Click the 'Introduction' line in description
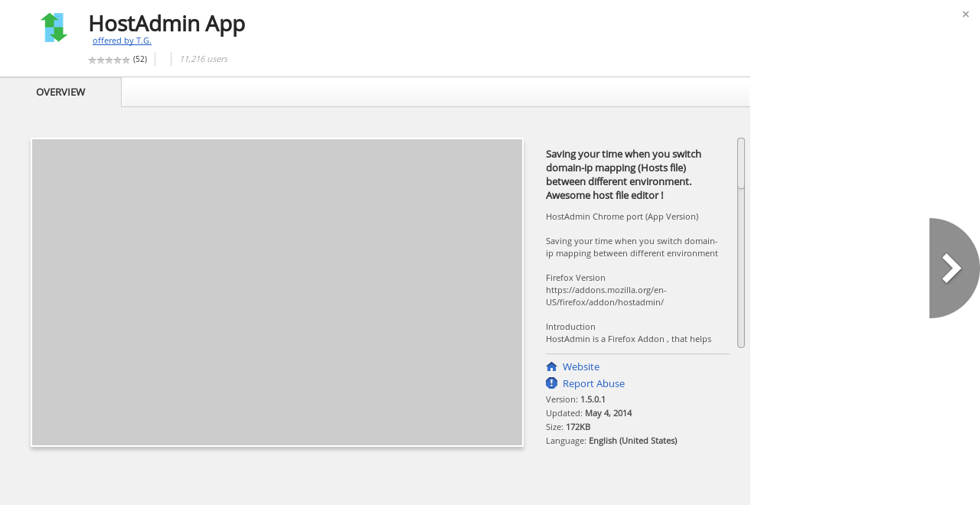This screenshot has height=505, width=980. point(570,327)
